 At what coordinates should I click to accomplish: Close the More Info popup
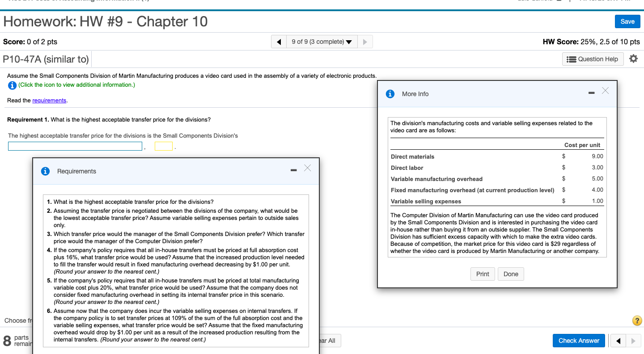coord(605,91)
